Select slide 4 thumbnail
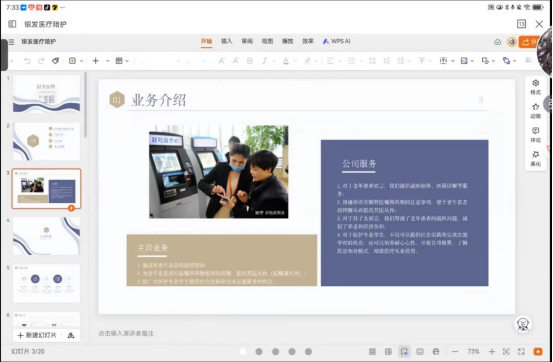 47,236
